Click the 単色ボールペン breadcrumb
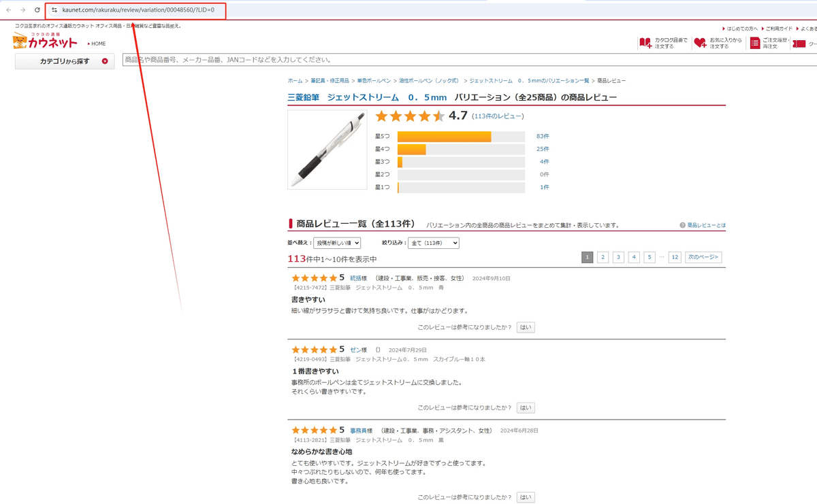Viewport: 817px width, 504px height. point(374,81)
